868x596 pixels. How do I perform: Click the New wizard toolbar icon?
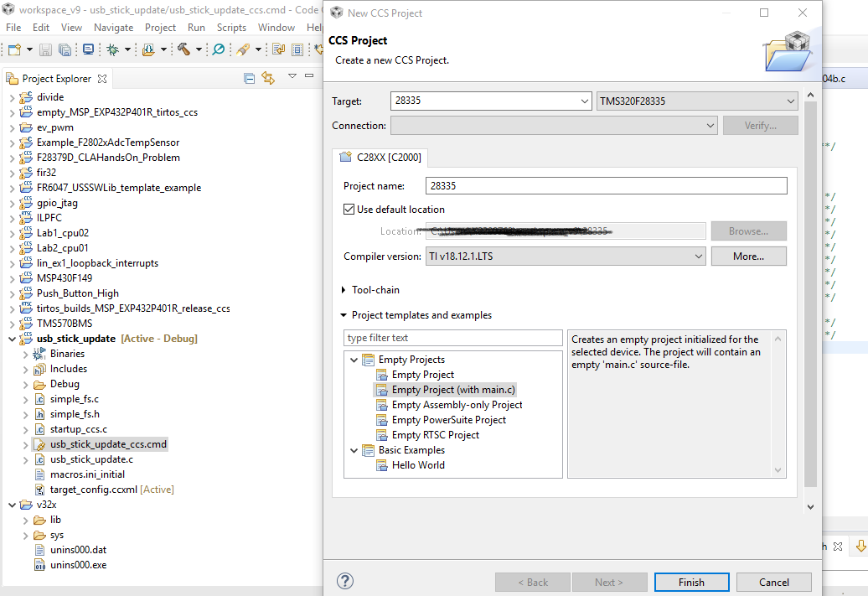pyautogui.click(x=14, y=49)
